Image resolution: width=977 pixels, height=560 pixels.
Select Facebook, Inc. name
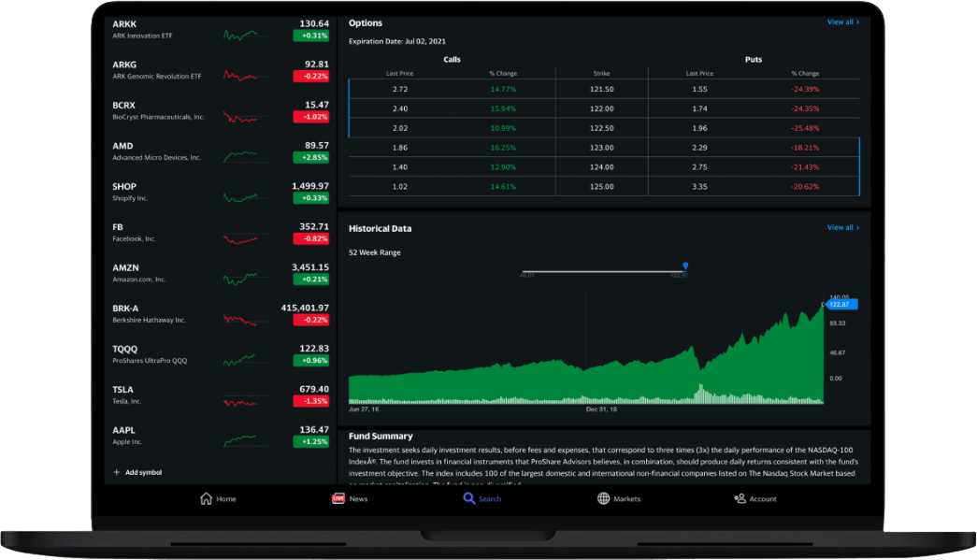[x=134, y=238]
